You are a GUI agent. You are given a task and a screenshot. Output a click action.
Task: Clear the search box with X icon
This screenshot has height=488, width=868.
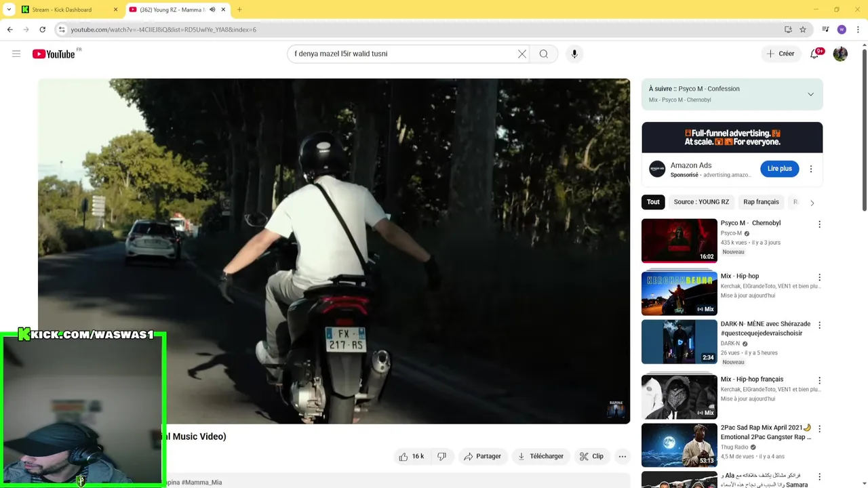click(522, 54)
